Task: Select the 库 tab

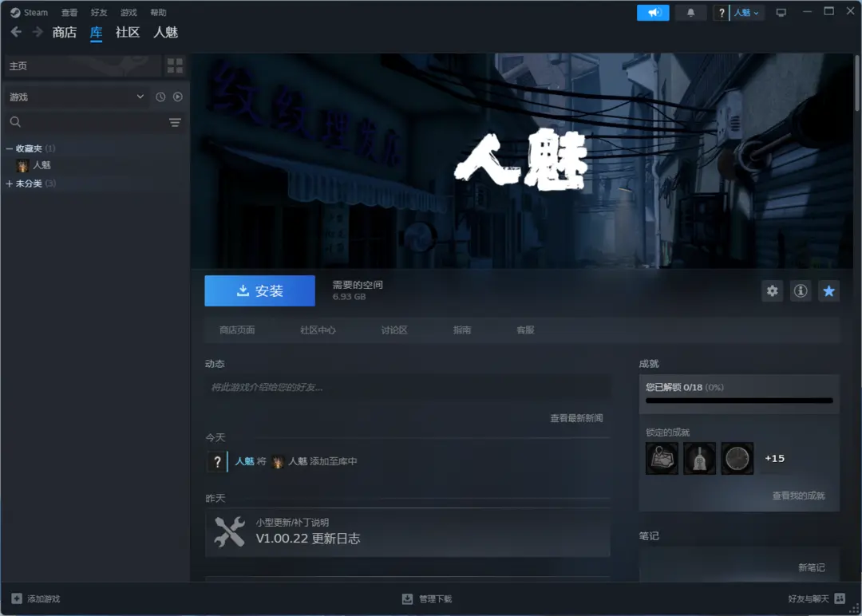Action: (97, 33)
